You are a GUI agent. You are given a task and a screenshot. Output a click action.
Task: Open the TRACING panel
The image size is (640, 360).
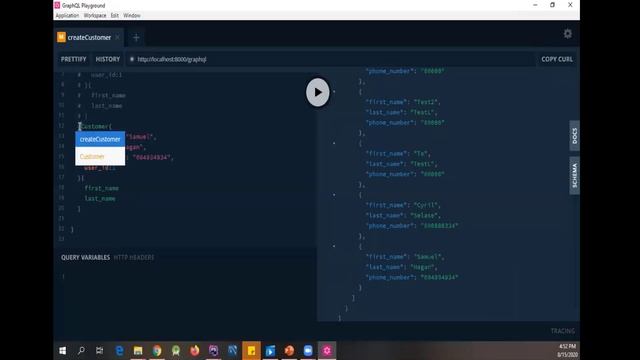click(562, 331)
